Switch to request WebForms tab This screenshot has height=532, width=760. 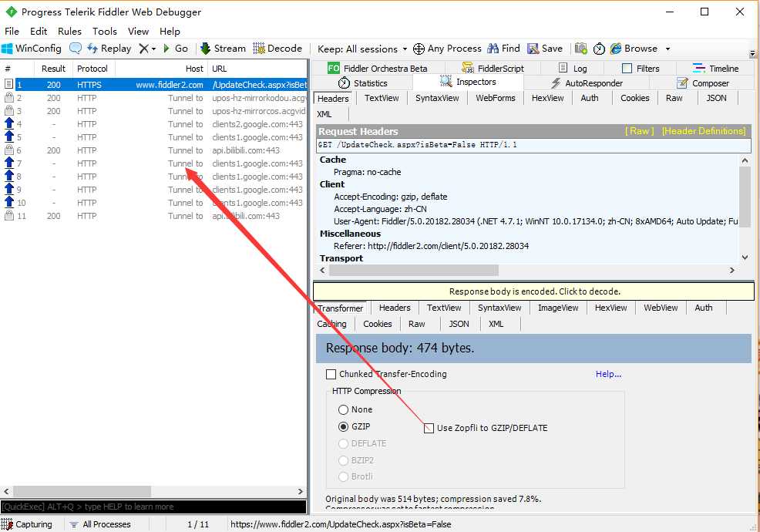pos(496,98)
